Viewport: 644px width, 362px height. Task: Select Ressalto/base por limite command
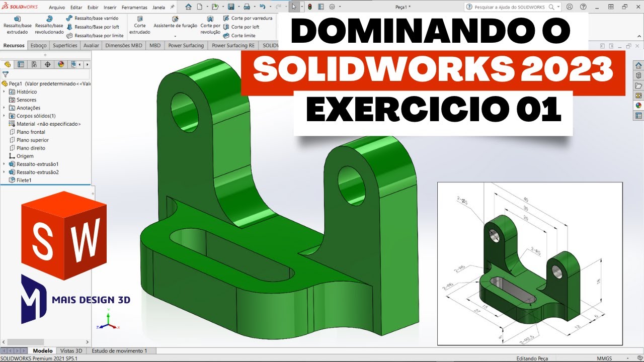point(95,36)
